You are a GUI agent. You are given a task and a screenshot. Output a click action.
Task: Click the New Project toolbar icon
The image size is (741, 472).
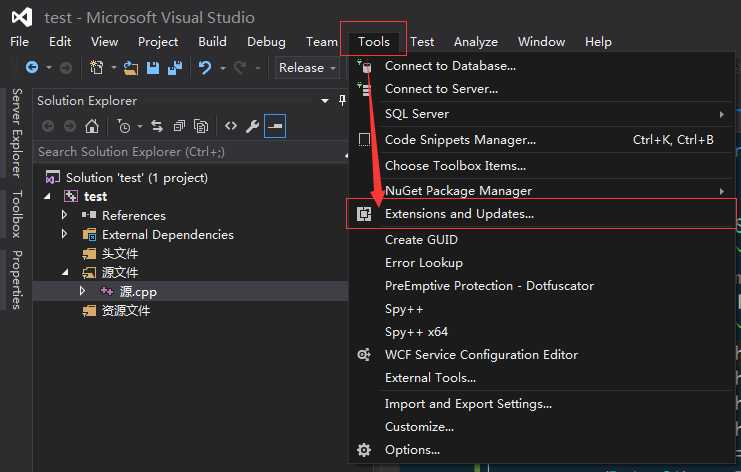(96, 68)
